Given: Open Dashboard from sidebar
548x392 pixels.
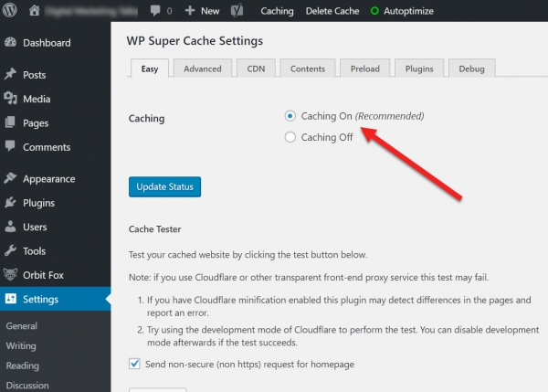Looking at the screenshot, I should pos(47,43).
